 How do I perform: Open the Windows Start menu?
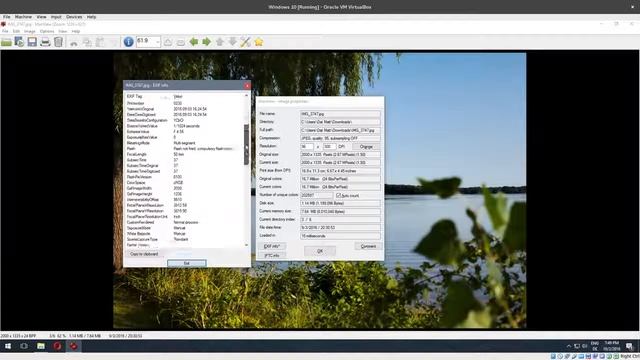(x=8, y=346)
